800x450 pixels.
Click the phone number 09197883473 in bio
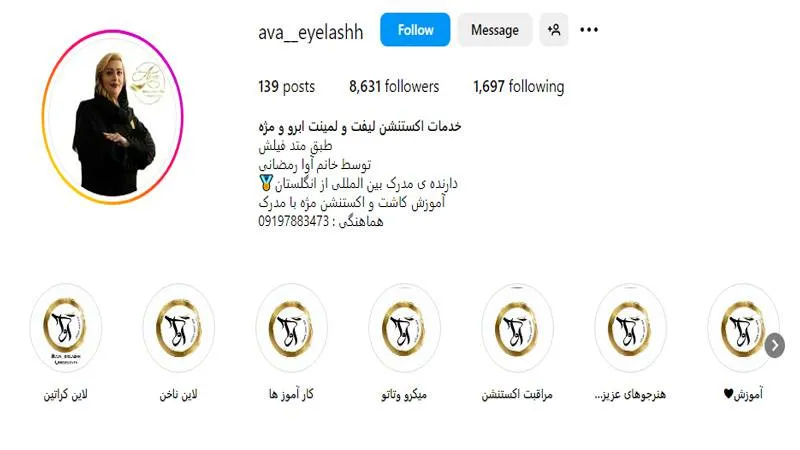coord(293,221)
